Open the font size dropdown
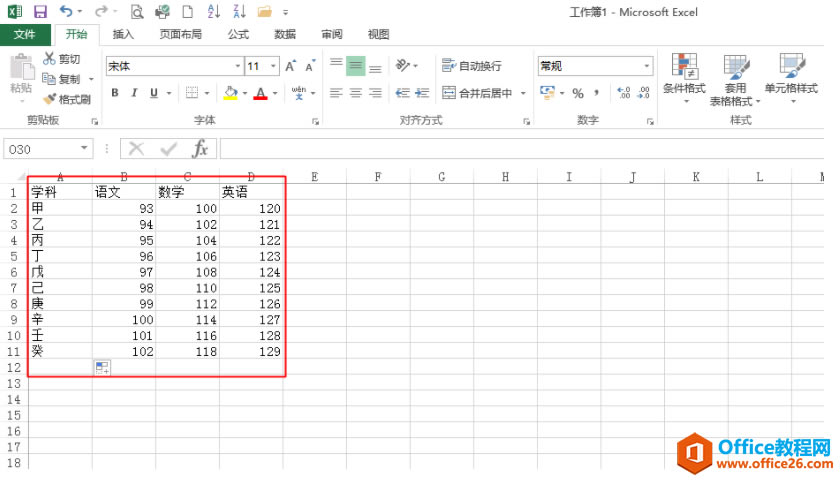The image size is (840, 481). [273, 66]
